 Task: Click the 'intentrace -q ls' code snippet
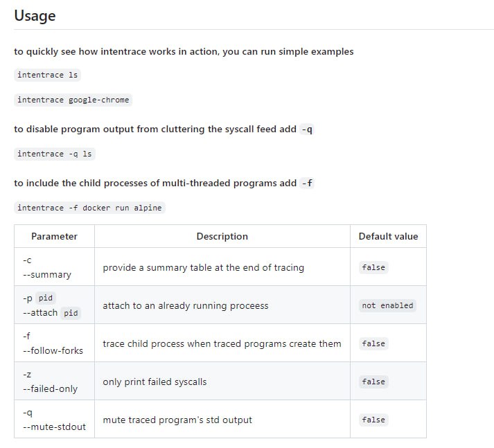tap(54, 154)
